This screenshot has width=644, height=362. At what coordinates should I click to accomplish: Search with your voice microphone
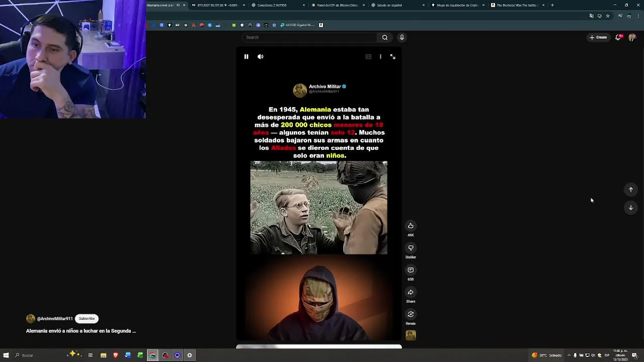401,37
